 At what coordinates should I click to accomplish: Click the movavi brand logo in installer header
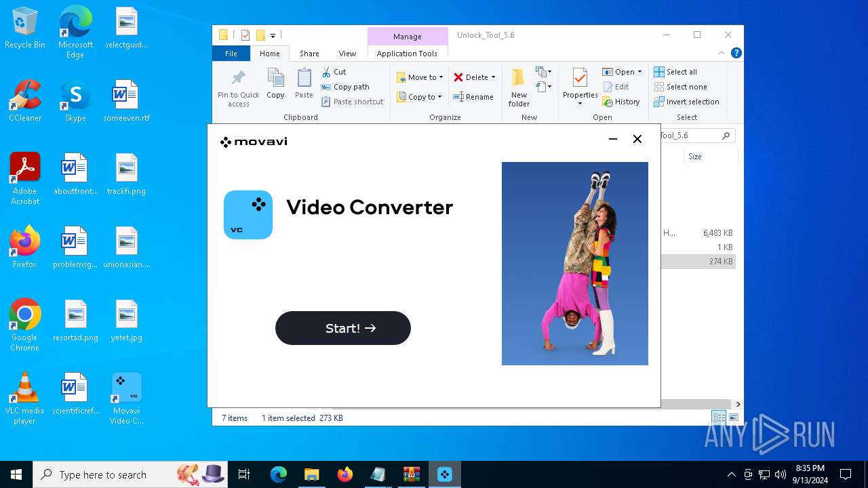pos(254,142)
